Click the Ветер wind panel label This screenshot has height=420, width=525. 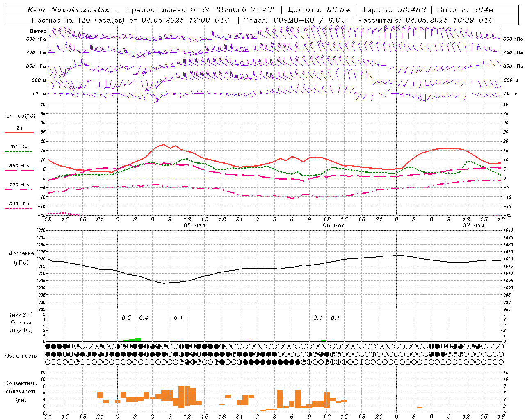coord(38,31)
